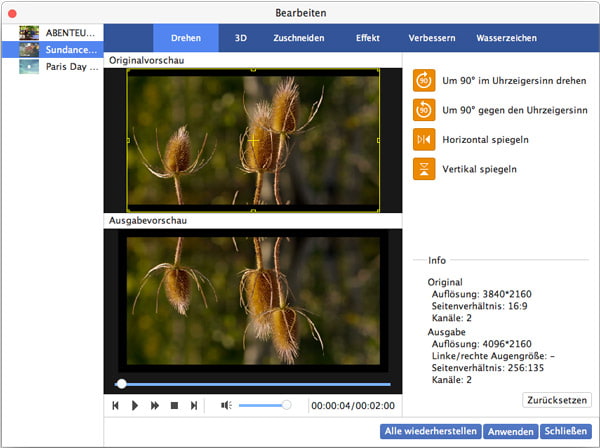Click original resolution text 3840*2160
Viewport: 600px width, 448px height.
(507, 294)
